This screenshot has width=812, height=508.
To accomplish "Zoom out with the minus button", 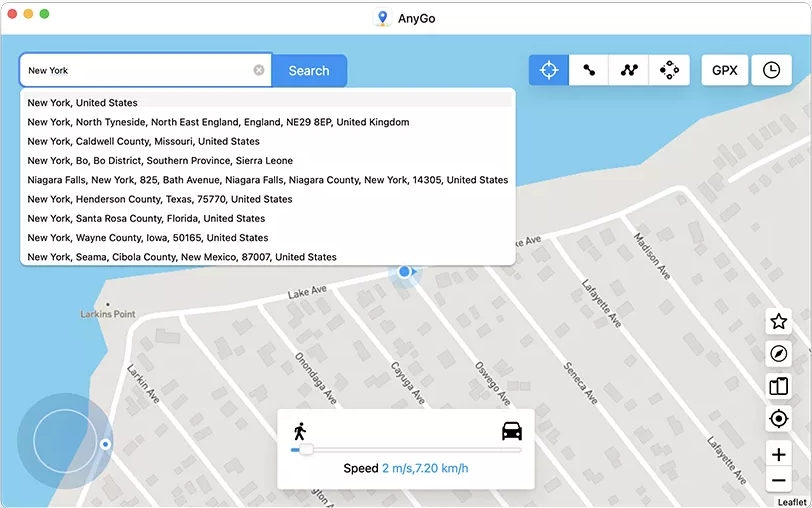I will (778, 480).
